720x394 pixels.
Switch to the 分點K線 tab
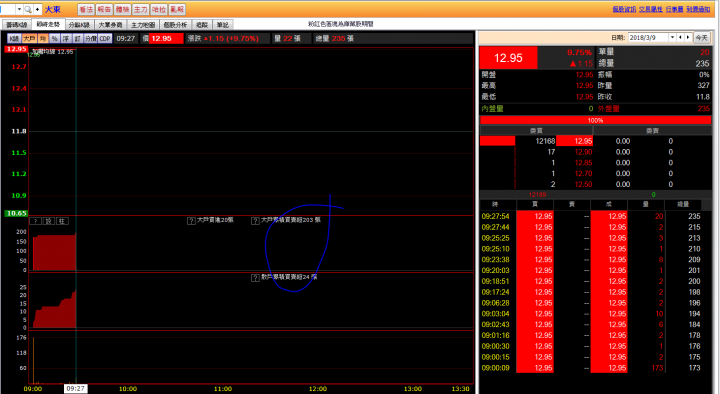coord(79,25)
